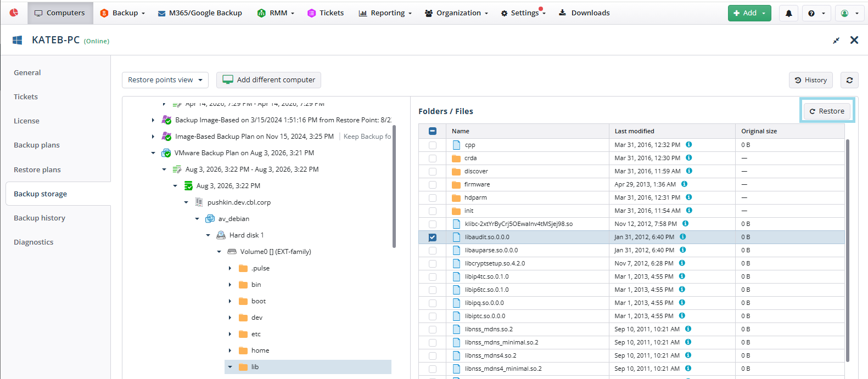Click the Windows logo beside KATEB-PC
868x379 pixels.
18,40
